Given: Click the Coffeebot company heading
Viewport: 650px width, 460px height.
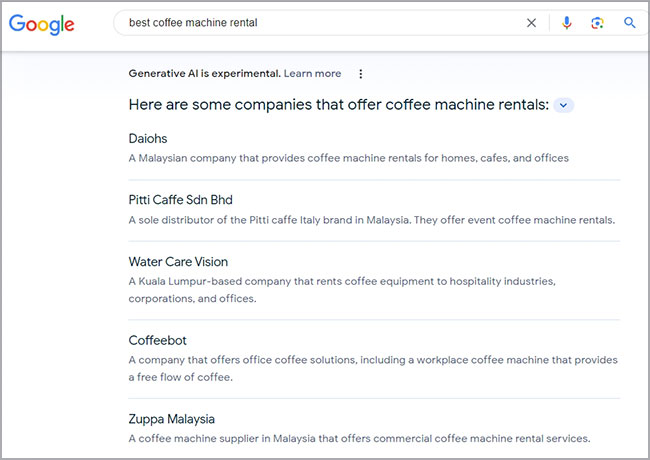Looking at the screenshot, I should (x=160, y=340).
